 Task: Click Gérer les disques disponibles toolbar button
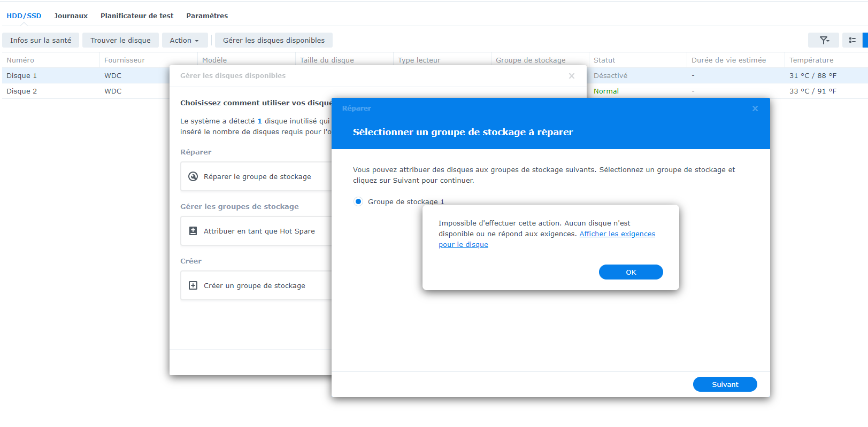click(274, 40)
